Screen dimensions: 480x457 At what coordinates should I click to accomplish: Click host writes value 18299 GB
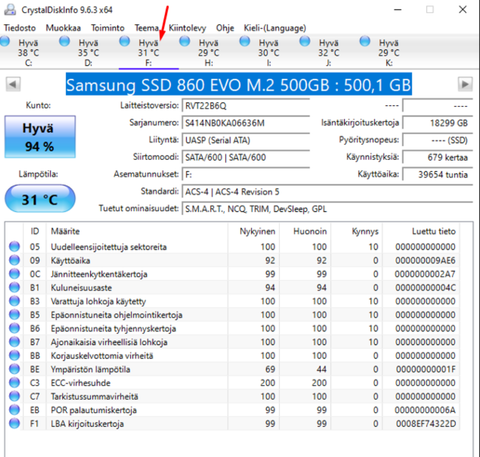(438, 123)
